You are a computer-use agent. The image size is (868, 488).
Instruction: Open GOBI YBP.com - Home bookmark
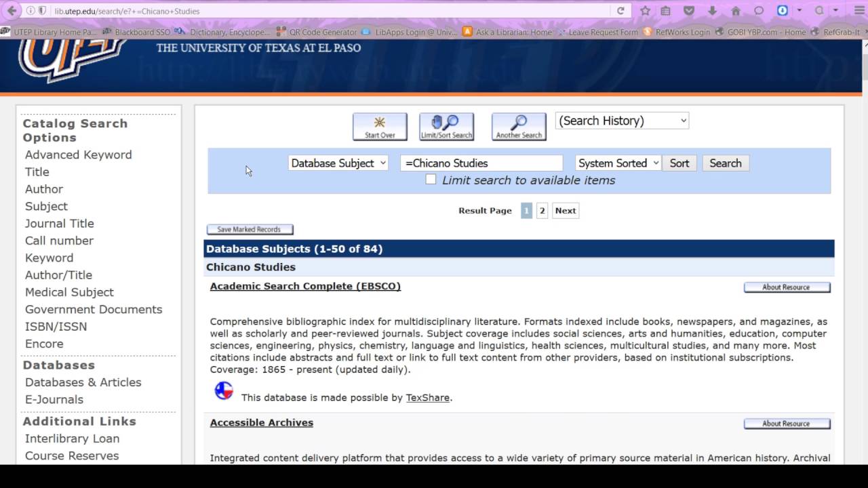pyautogui.click(x=760, y=32)
